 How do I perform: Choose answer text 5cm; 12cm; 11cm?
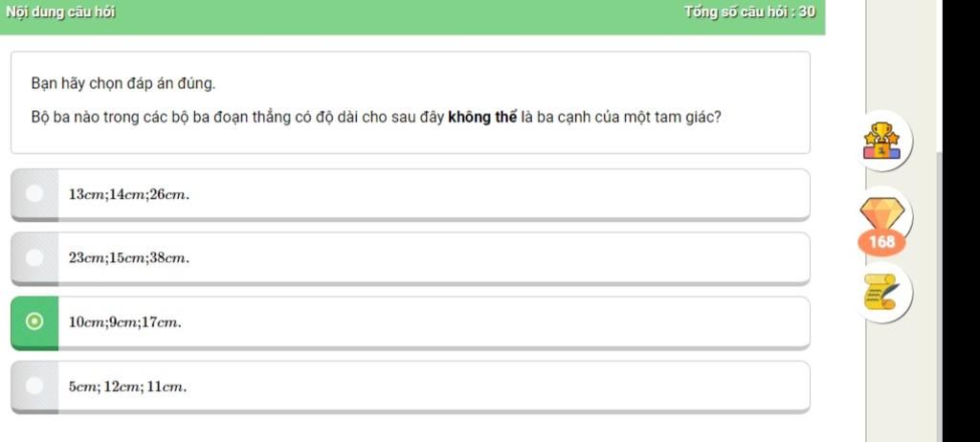(x=127, y=387)
